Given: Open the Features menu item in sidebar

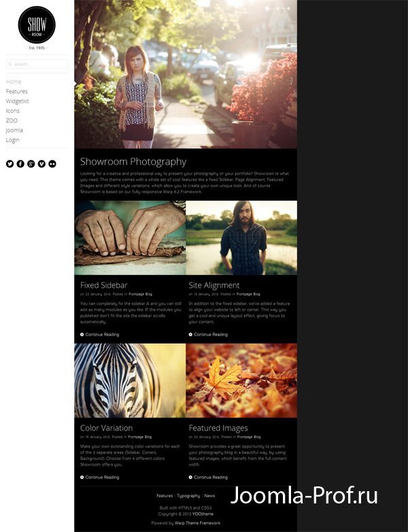Looking at the screenshot, I should (x=16, y=91).
